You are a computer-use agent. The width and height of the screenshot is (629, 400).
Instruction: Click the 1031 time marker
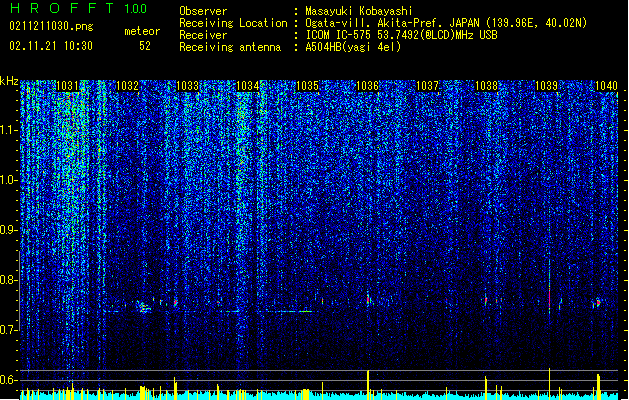tap(67, 86)
